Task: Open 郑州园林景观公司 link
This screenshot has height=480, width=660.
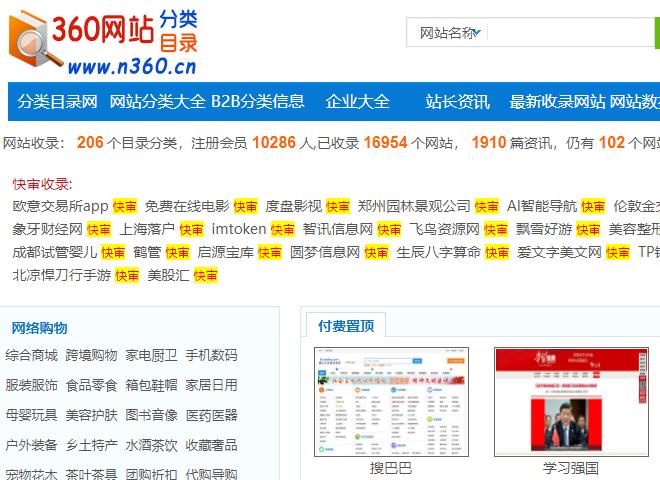Action: pyautogui.click(x=414, y=206)
